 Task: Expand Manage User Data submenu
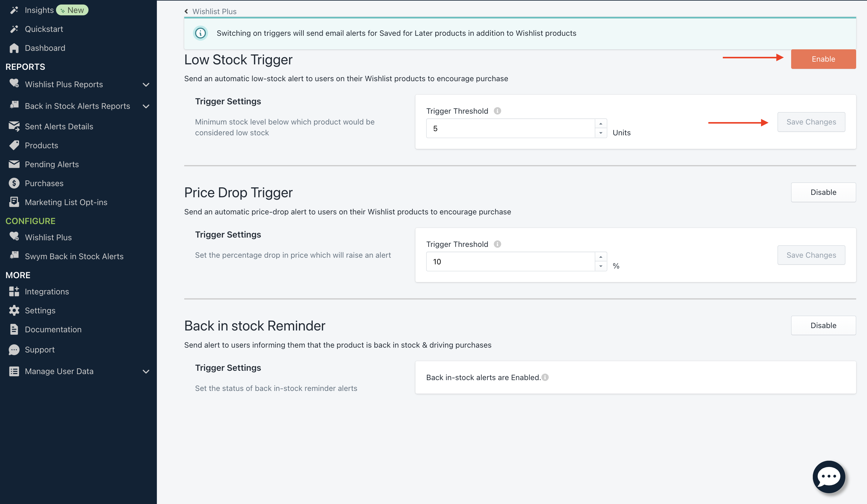[x=146, y=371]
